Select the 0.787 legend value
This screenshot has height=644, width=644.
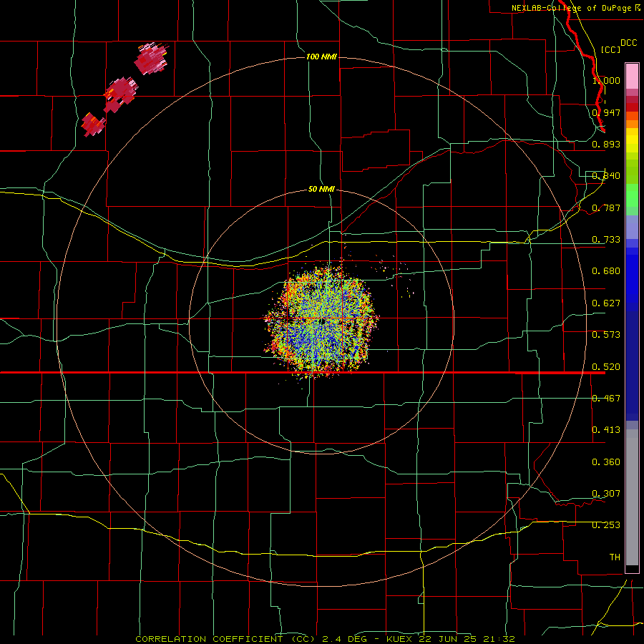tap(606, 208)
